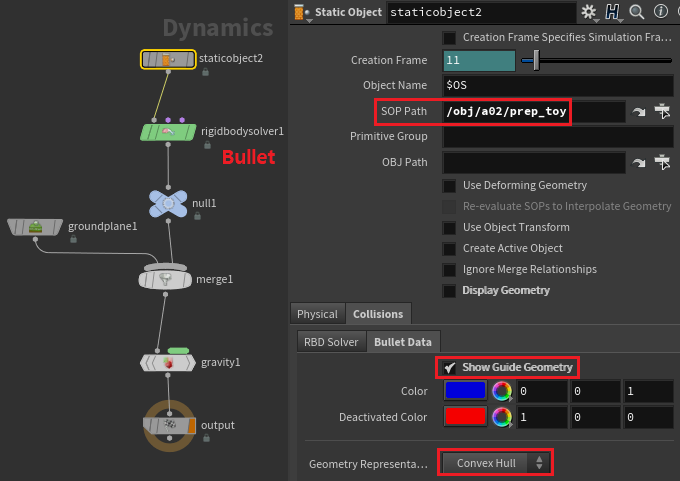Screen dimensions: 680x481
Task: Click the Creation Frame slider handle
Action: (536, 60)
